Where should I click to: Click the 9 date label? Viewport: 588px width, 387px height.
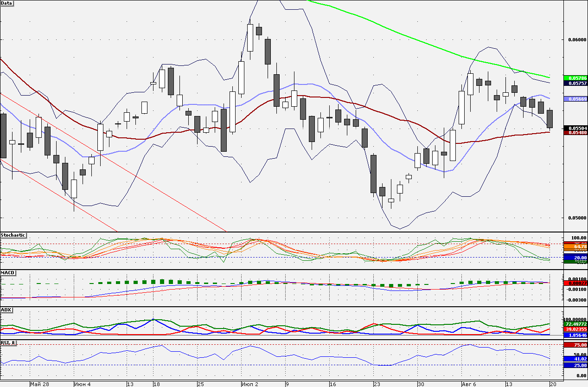click(288, 384)
